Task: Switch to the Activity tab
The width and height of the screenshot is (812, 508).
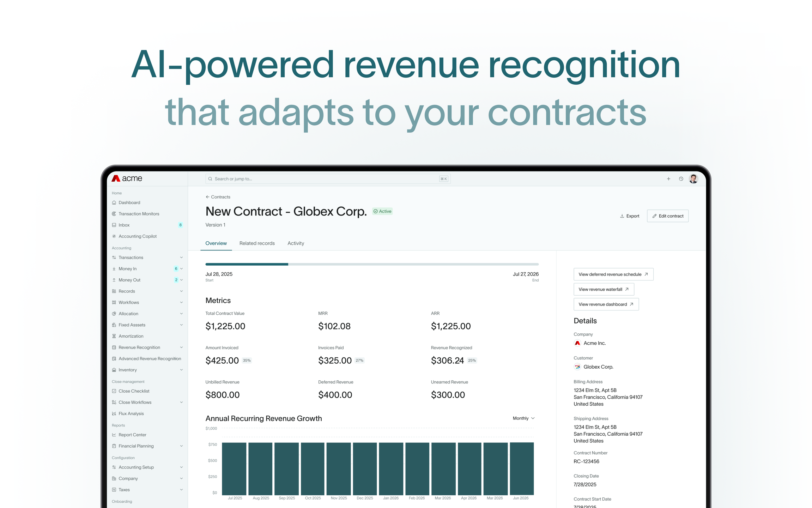Action: tap(296, 243)
